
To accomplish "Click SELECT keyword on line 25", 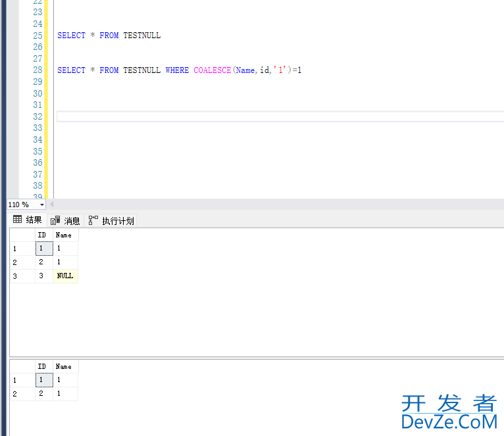I will coord(71,36).
